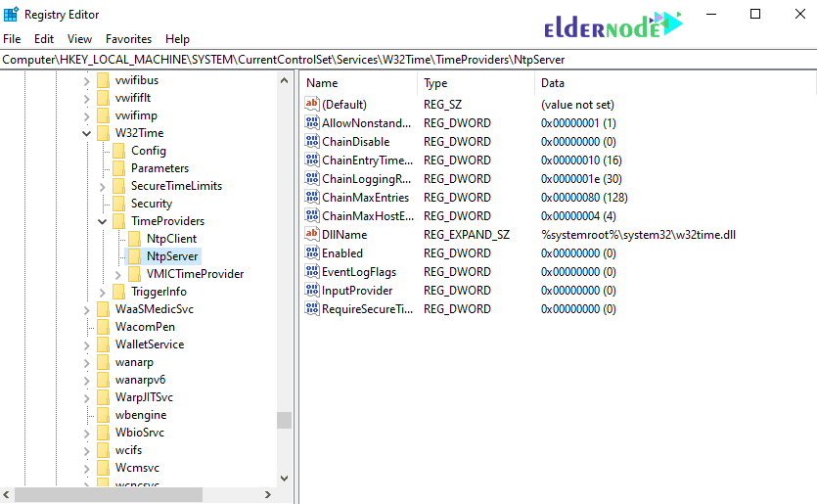Collapse the TimeProviders tree node
This screenshot has width=817, height=504.
point(104,221)
